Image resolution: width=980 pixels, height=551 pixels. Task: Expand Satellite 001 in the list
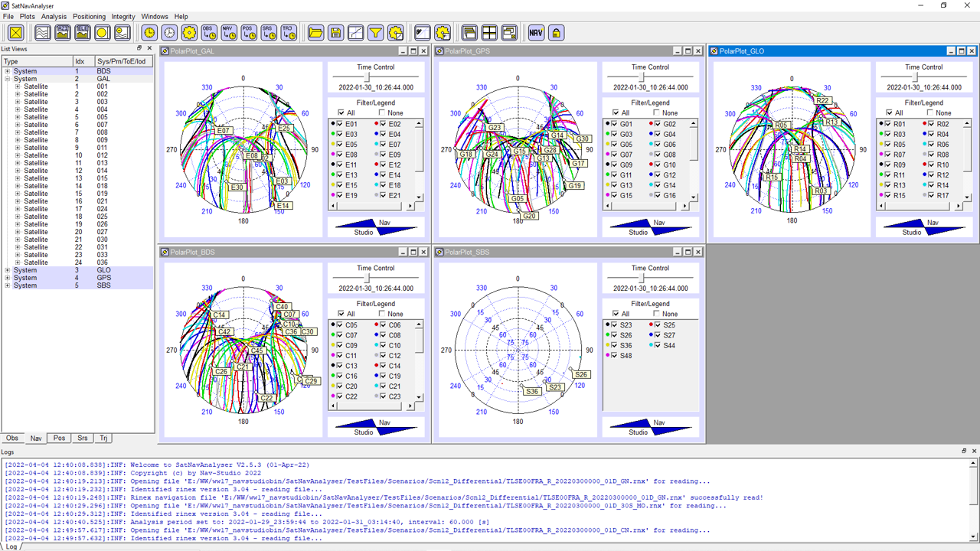pyautogui.click(x=18, y=86)
